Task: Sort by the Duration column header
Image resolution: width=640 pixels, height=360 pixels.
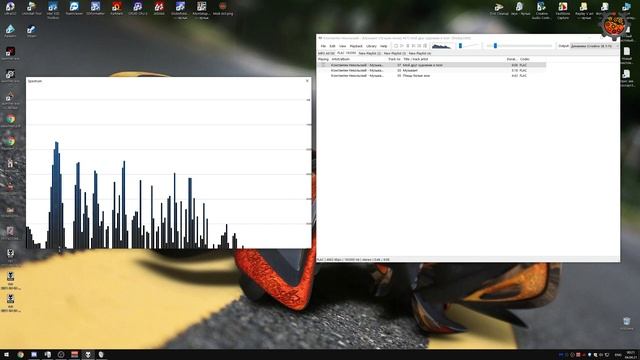Action: tap(512, 59)
